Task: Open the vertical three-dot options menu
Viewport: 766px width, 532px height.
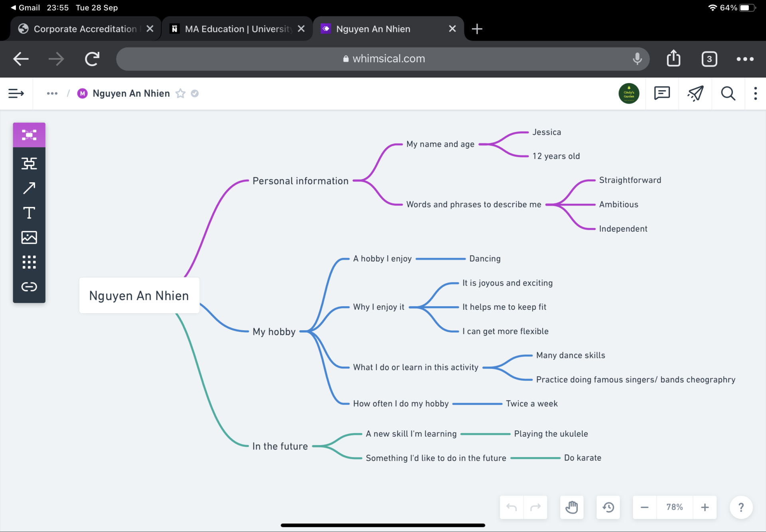Action: coord(755,93)
